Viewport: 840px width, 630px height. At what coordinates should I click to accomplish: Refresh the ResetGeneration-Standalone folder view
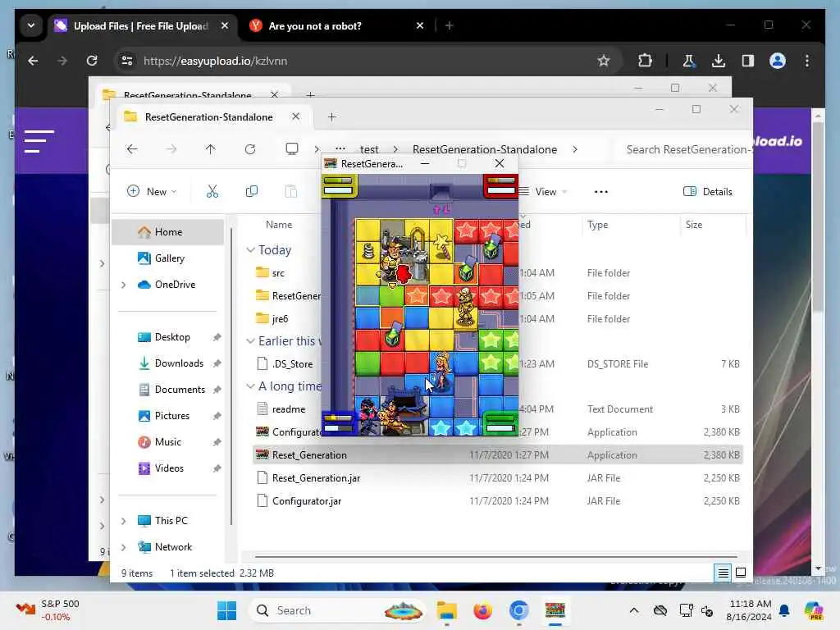[x=250, y=149]
